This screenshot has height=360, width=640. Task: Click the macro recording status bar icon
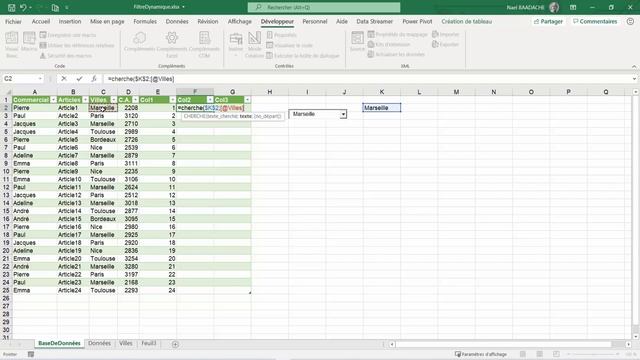click(x=31, y=354)
